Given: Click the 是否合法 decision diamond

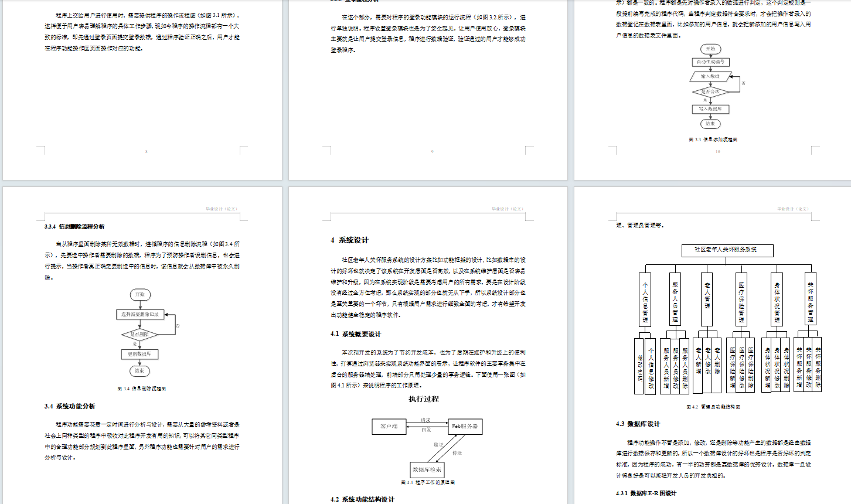Looking at the screenshot, I should 711,92.
